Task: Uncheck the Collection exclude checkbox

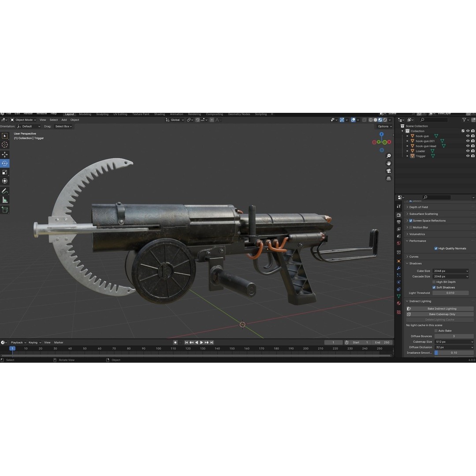Action: click(x=463, y=131)
